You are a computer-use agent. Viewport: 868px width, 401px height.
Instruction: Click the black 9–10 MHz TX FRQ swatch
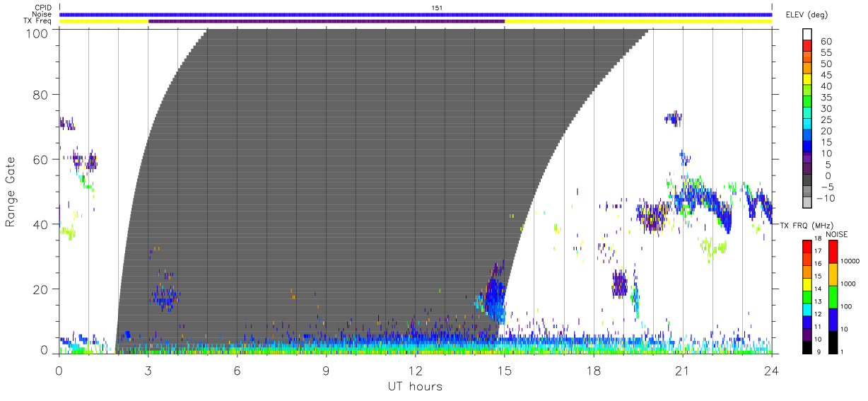tap(807, 347)
